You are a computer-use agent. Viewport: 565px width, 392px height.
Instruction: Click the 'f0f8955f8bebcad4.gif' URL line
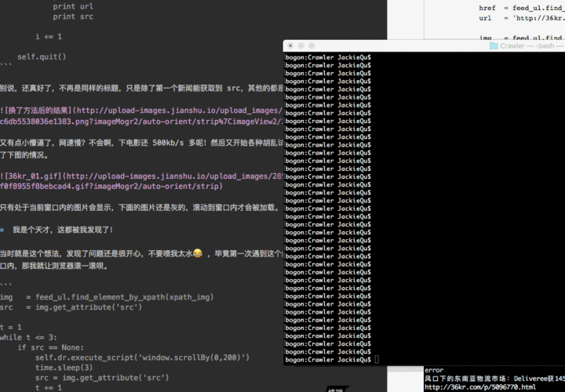point(111,187)
